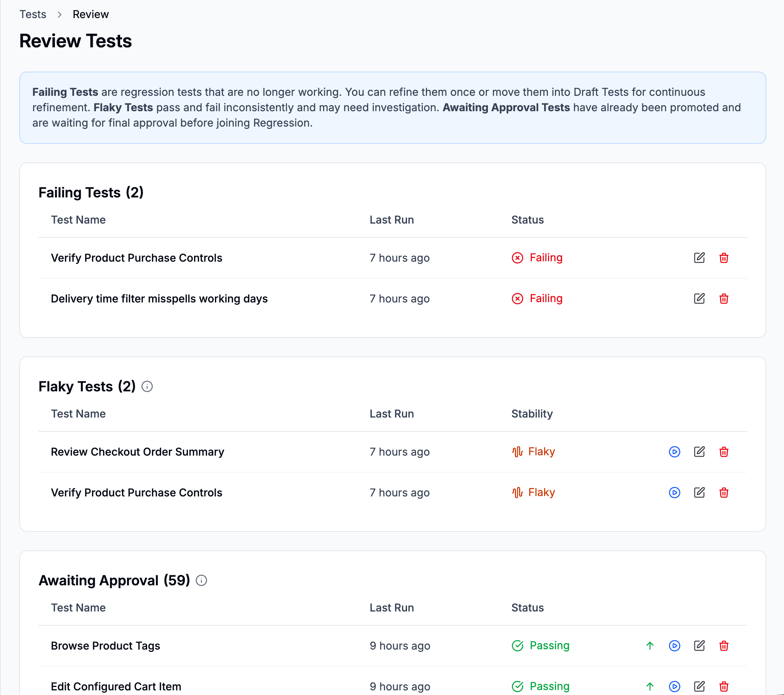
Task: Delete the failing Verify Product Purchase Controls test
Action: pos(724,258)
